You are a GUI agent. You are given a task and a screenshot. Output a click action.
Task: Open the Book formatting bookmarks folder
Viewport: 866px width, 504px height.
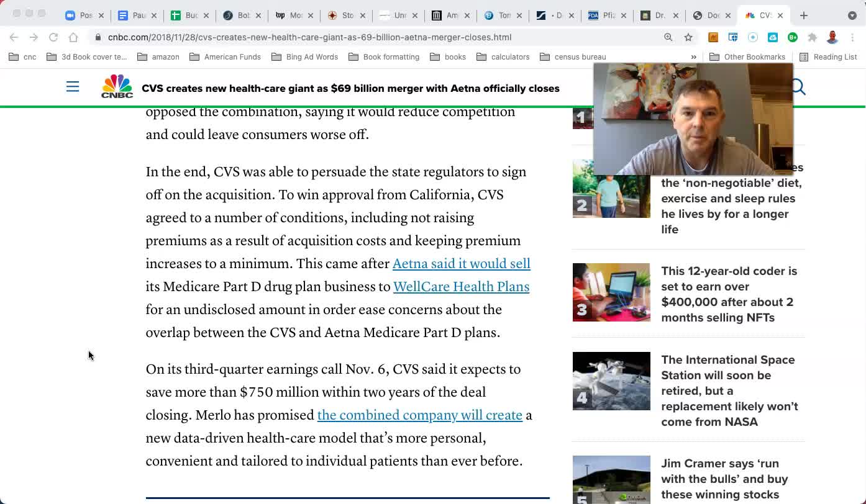[x=384, y=57]
